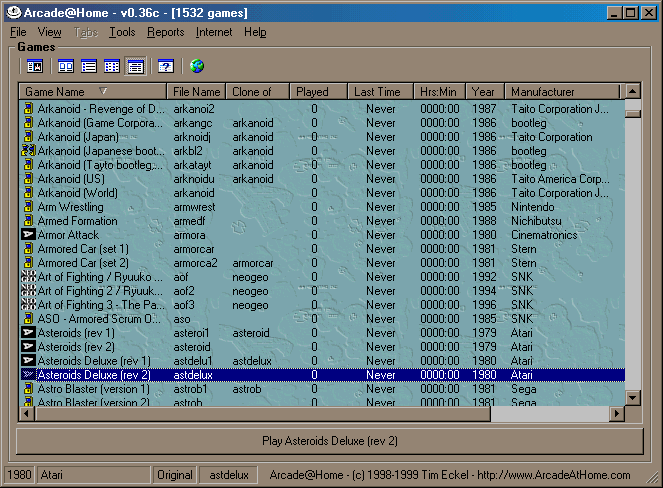Sort by Hrs:Min column header

coord(439,91)
